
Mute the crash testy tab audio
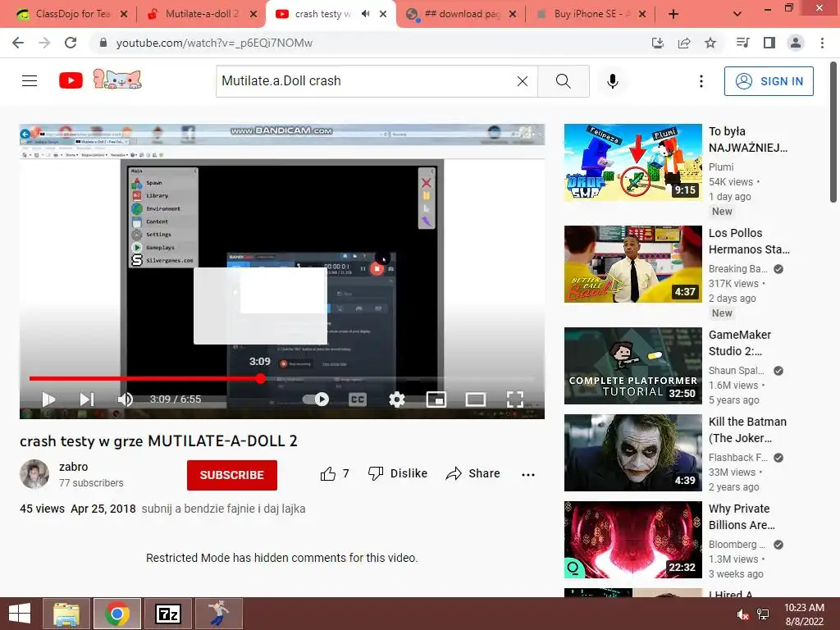(366, 14)
